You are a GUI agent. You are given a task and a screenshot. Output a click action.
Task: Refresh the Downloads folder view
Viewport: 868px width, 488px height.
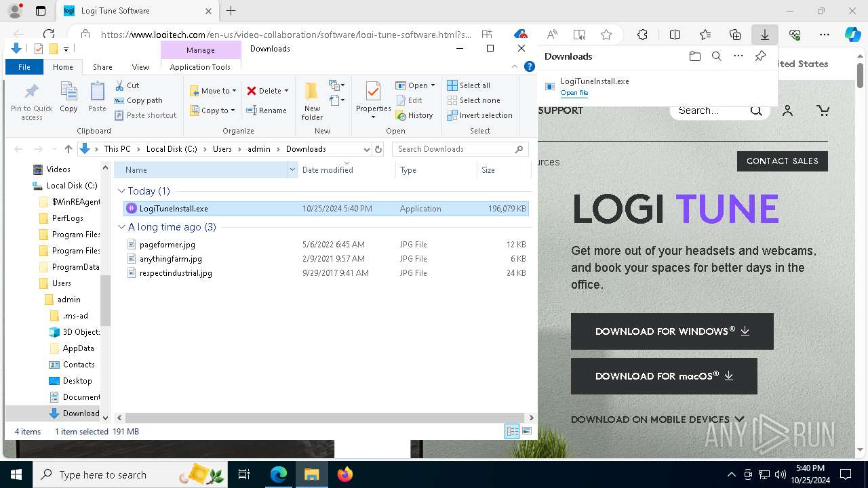378,149
